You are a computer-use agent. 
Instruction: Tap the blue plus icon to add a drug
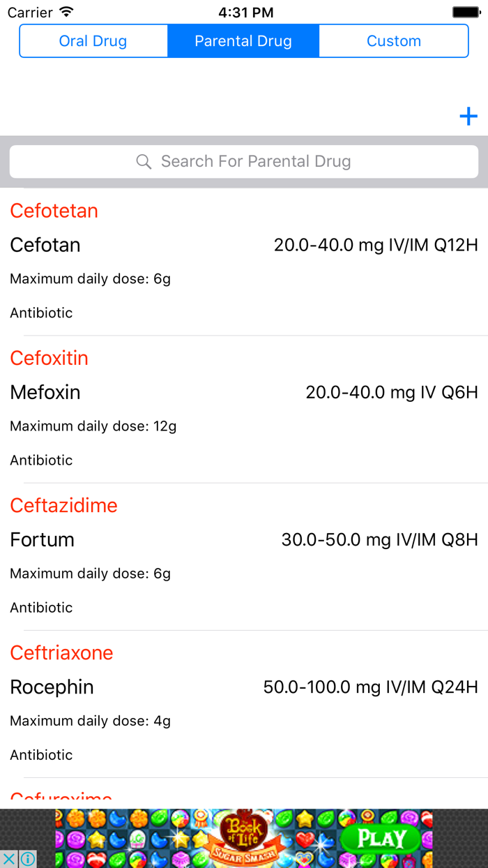(x=468, y=116)
